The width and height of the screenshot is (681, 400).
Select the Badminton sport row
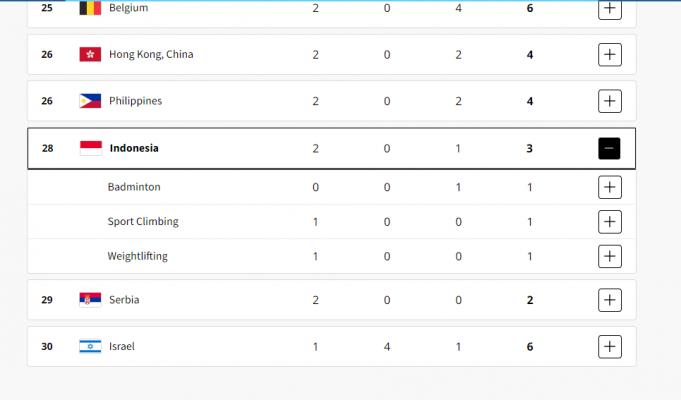[134, 187]
